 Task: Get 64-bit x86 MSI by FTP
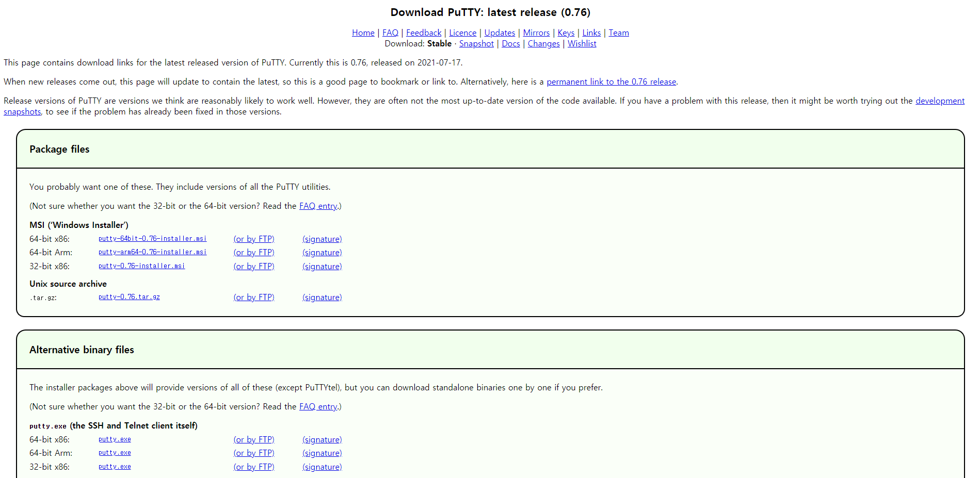(254, 239)
